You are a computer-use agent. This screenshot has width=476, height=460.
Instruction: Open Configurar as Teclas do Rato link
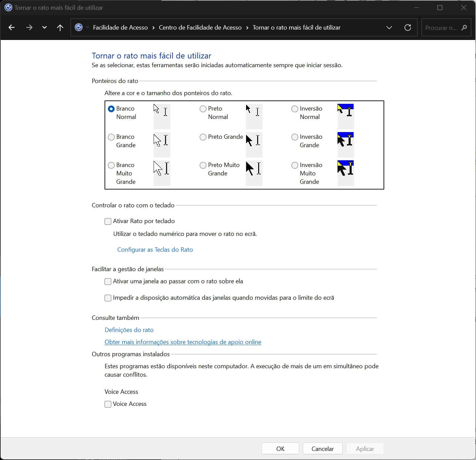click(155, 250)
